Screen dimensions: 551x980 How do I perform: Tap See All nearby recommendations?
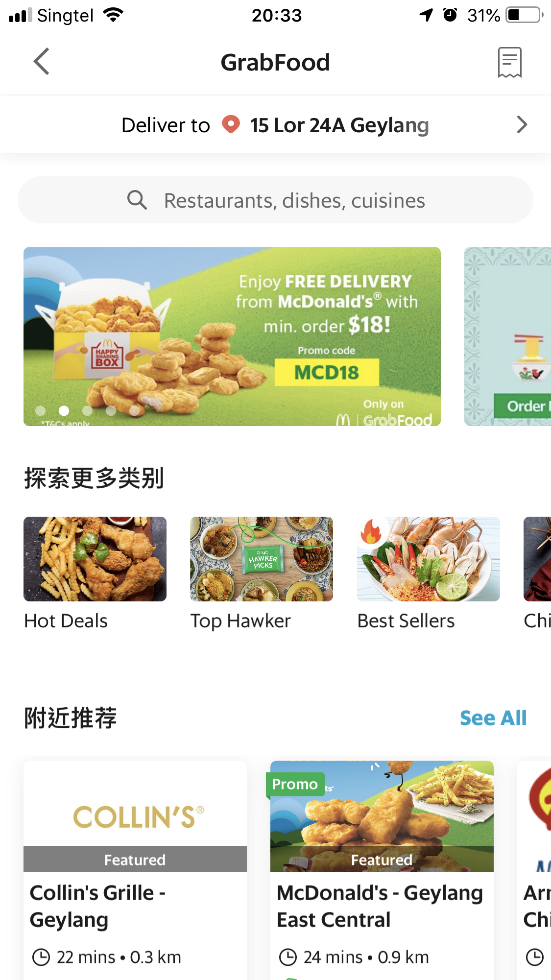493,718
